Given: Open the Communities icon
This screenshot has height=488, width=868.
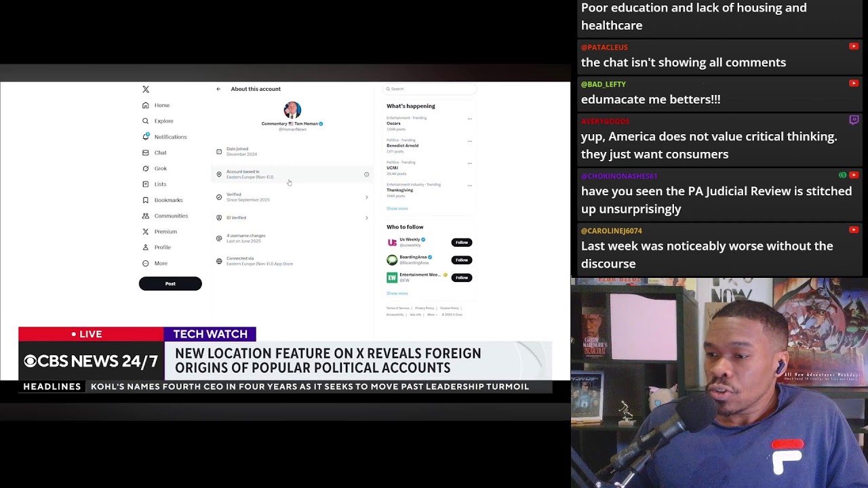Looking at the screenshot, I should pos(146,216).
